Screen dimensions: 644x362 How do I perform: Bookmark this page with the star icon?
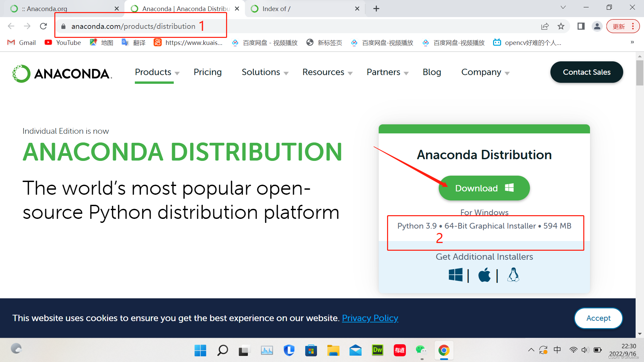point(561,26)
